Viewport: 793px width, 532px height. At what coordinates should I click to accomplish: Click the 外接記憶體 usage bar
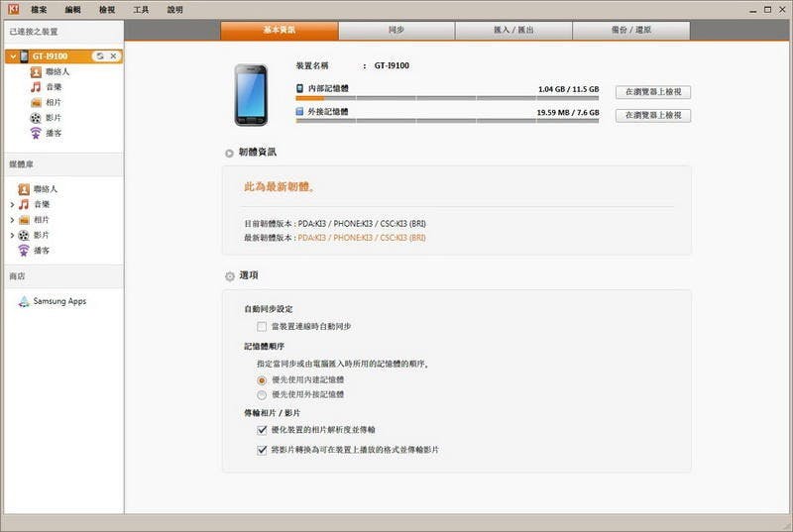coord(447,121)
